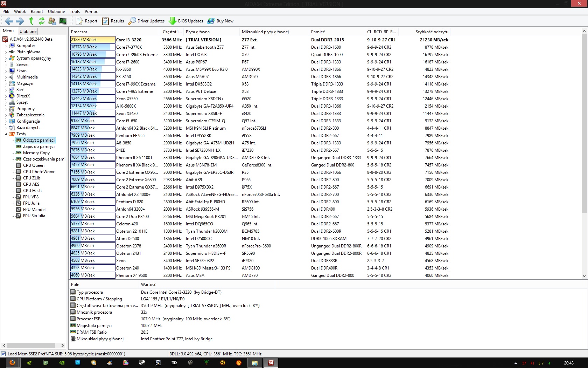Select Zapis do pamięci test
The height and width of the screenshot is (368, 588).
tap(39, 147)
